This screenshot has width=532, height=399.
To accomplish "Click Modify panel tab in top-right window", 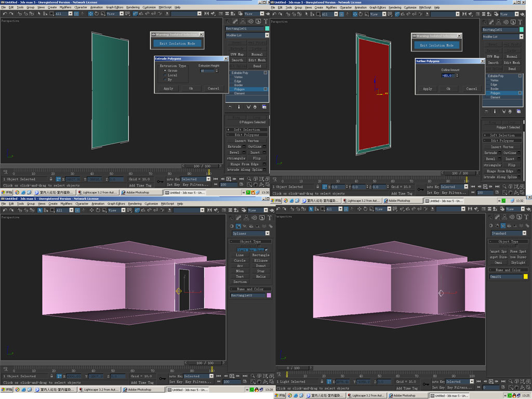I will [491, 22].
